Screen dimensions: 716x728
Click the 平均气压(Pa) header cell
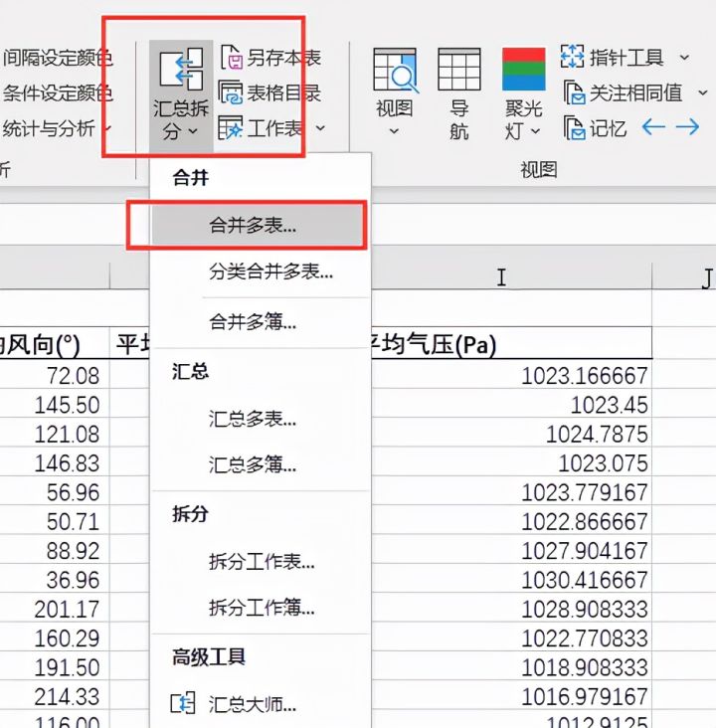(511, 343)
